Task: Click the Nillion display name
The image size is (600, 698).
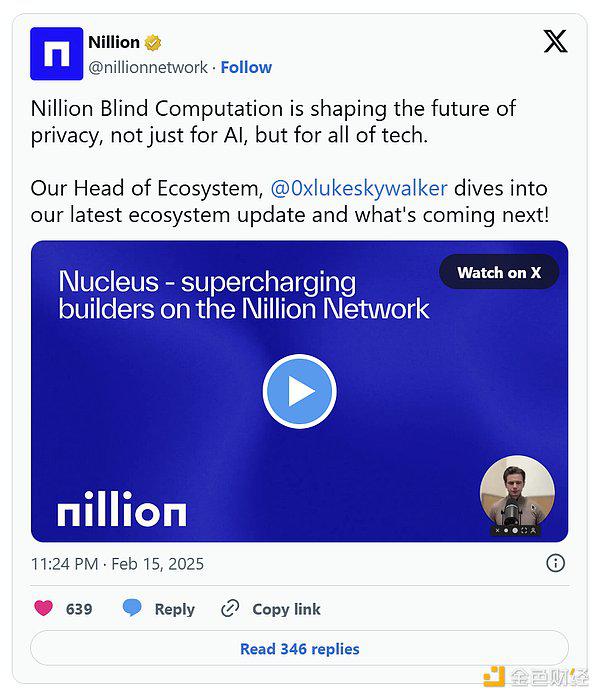Action: coord(114,42)
